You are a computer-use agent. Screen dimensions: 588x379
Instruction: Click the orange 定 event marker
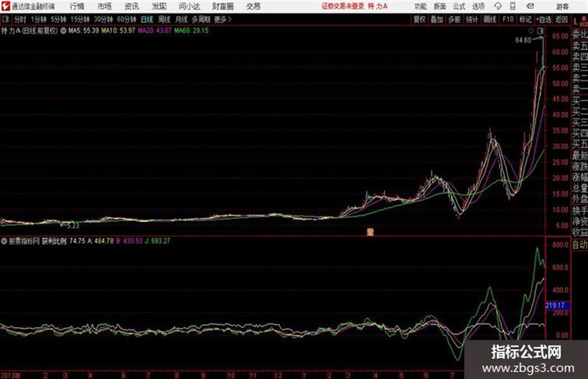tap(370, 232)
